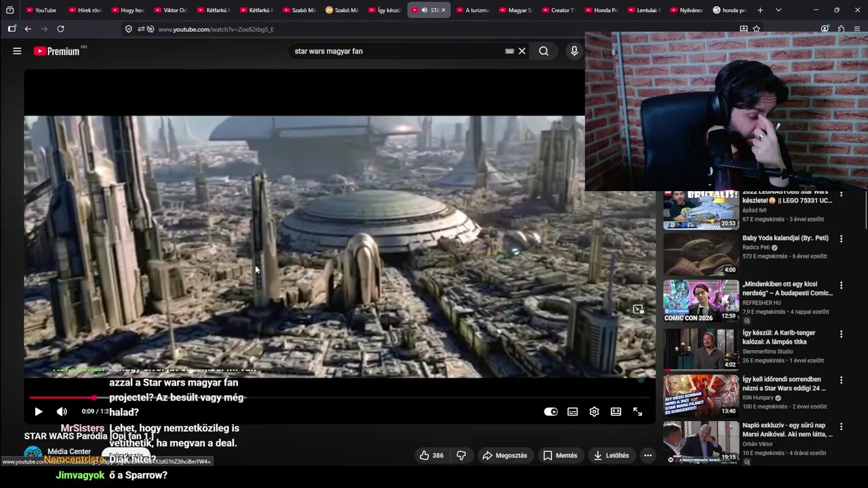Go back in browser history
The height and width of the screenshot is (488, 868).
28,29
